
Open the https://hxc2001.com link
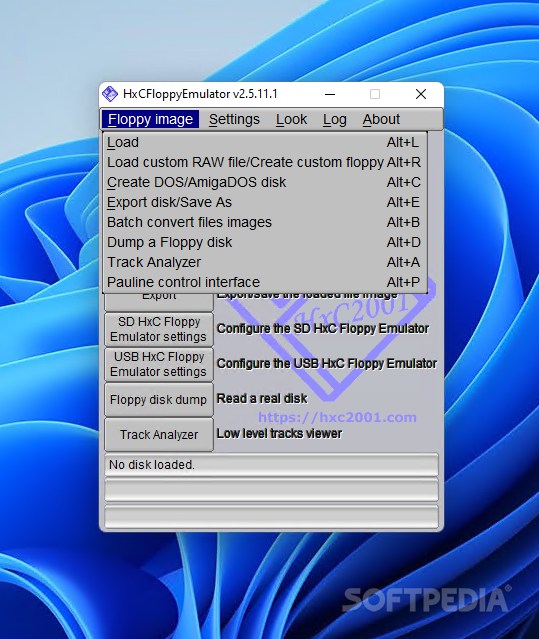point(337,417)
